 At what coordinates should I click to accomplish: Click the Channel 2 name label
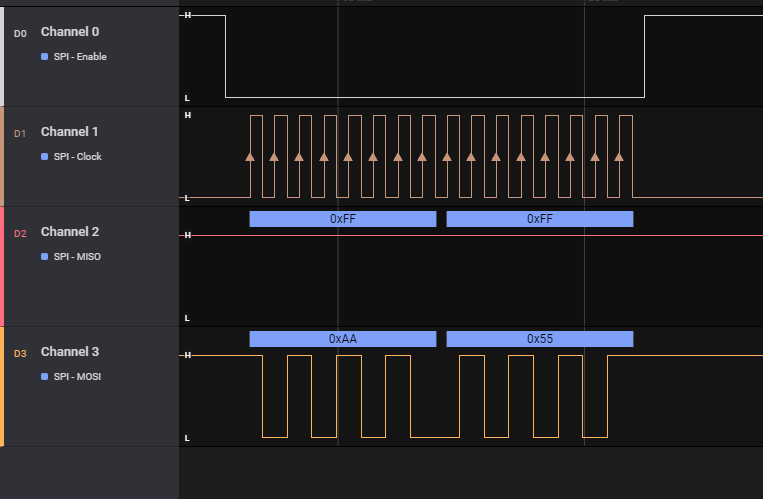pyautogui.click(x=70, y=232)
